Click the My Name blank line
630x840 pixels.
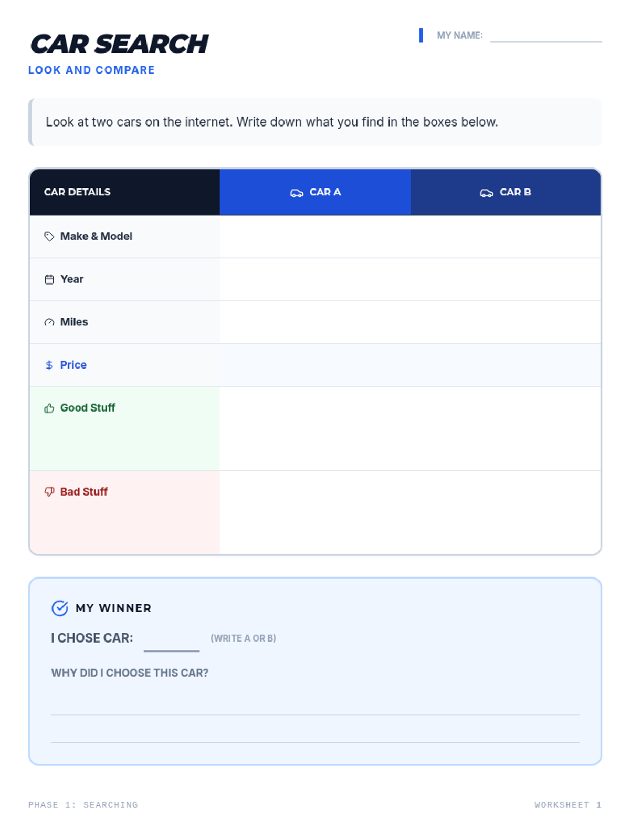pos(546,36)
